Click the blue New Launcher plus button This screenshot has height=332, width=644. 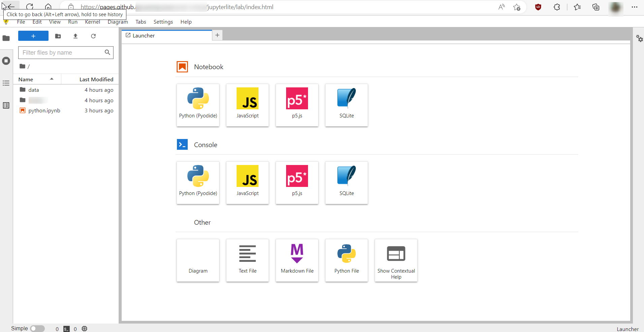[33, 36]
